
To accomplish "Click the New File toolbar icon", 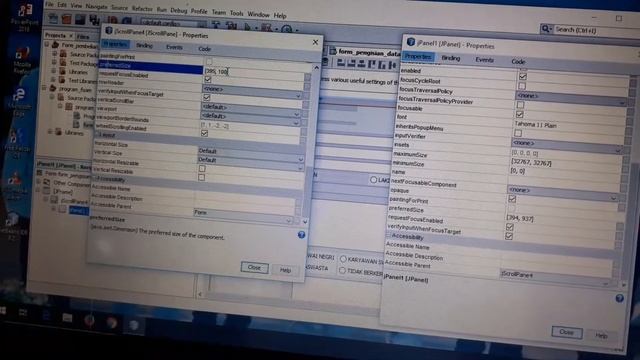I will tap(53, 18).
